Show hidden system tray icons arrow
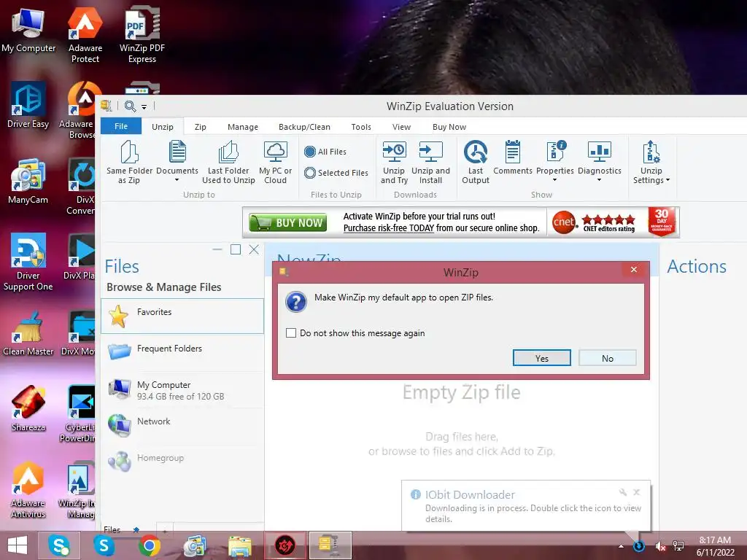The height and width of the screenshot is (560, 747). tap(621, 546)
